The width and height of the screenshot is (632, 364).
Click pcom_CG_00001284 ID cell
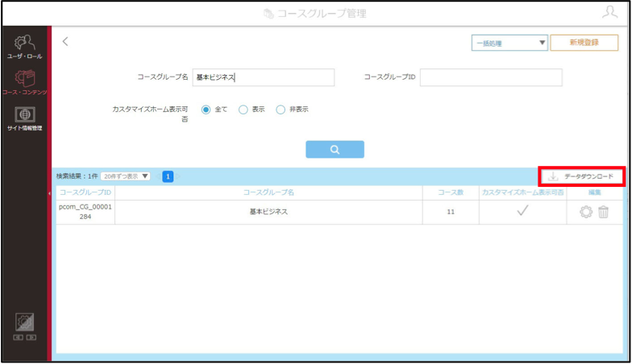click(x=85, y=212)
